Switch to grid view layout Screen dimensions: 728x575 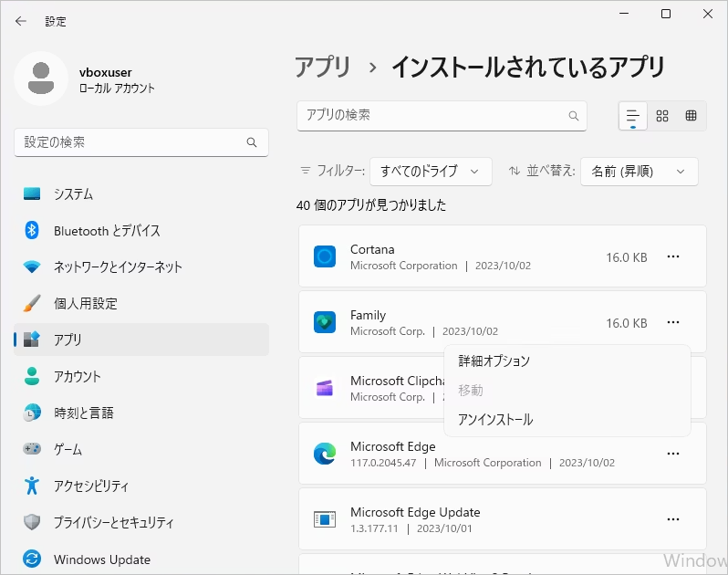pos(662,116)
